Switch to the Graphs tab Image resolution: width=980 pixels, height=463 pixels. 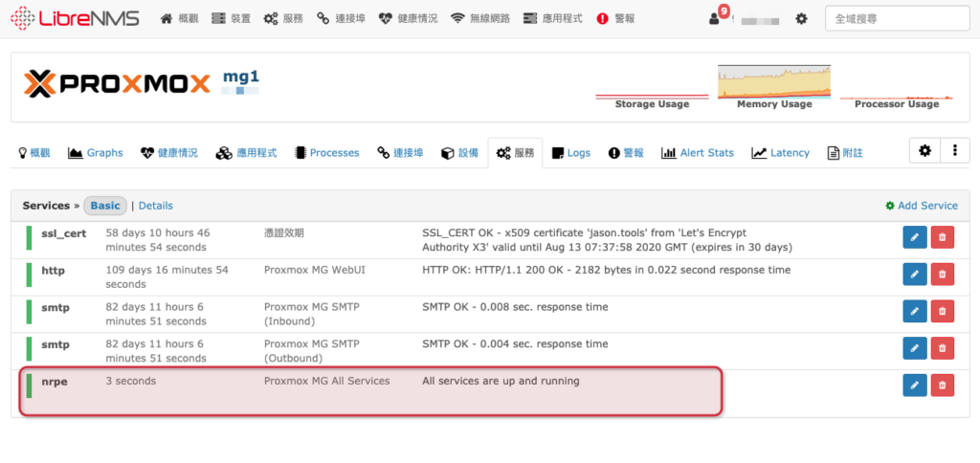[x=96, y=152]
